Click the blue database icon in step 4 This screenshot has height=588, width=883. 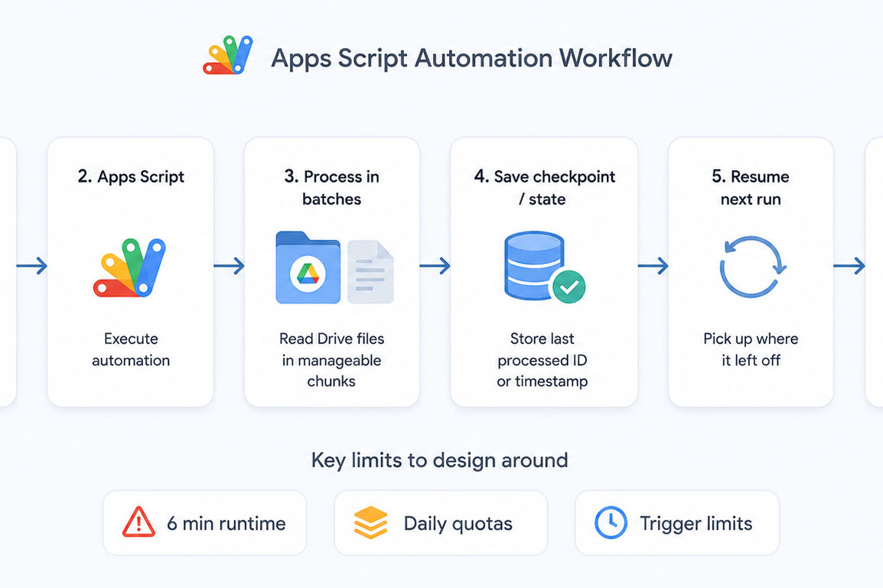click(534, 265)
